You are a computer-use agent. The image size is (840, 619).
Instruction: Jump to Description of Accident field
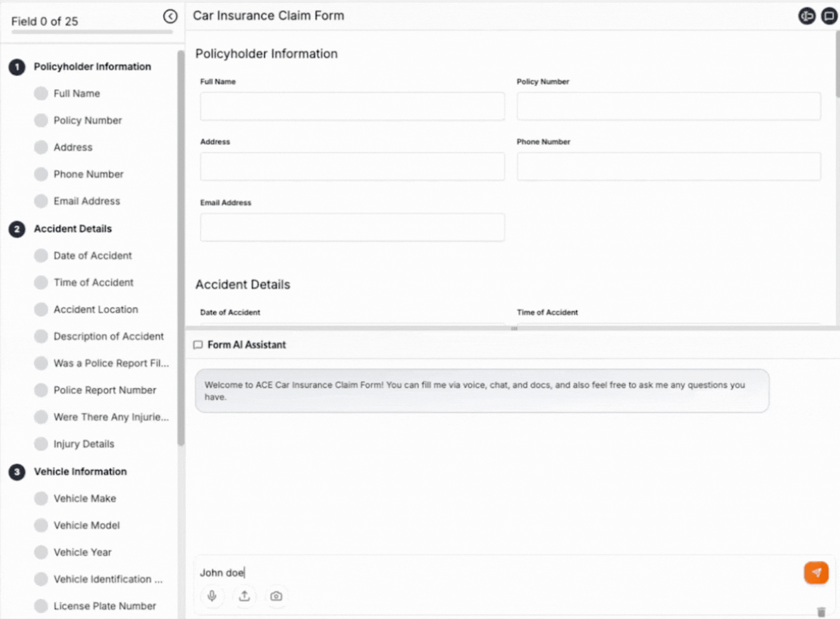(x=99, y=336)
